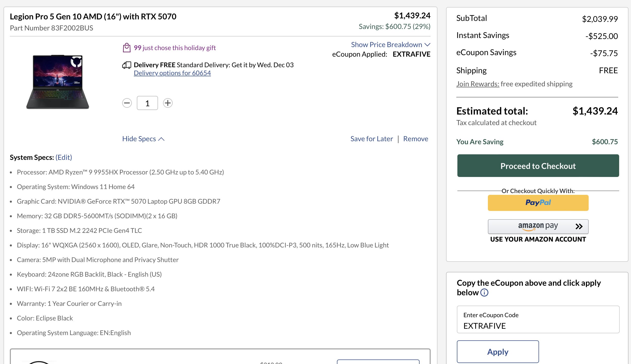Click the Join Rewards link
631x364 pixels.
click(478, 84)
